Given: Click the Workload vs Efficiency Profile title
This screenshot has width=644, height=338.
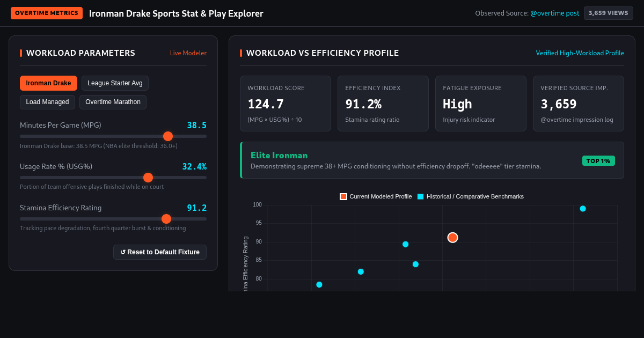Looking at the screenshot, I should point(323,53).
